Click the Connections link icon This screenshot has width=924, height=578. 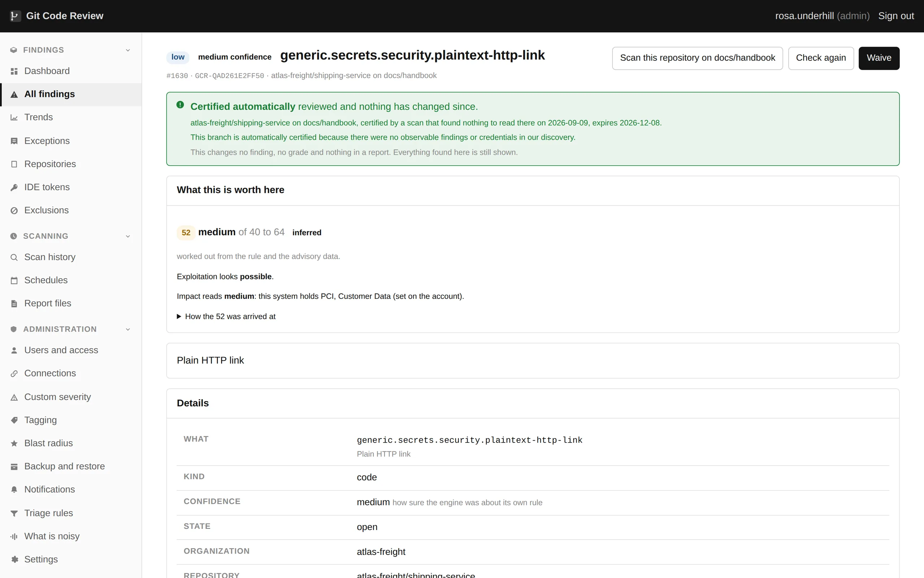tap(14, 374)
